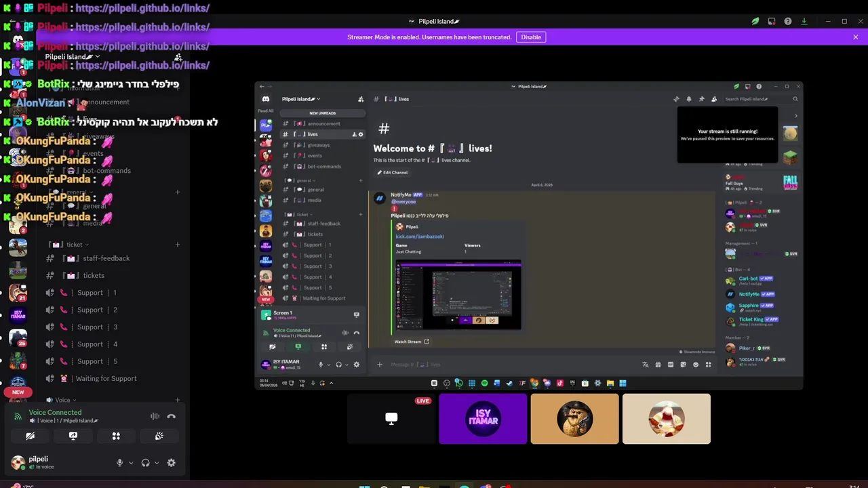The width and height of the screenshot is (868, 488).
Task: Click Watch Stream in the streamed window
Action: point(412,342)
